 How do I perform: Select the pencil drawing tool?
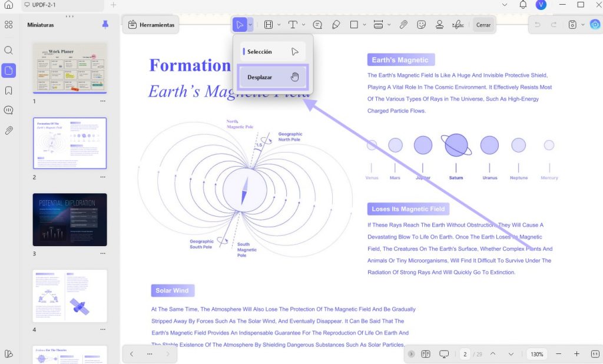point(336,25)
